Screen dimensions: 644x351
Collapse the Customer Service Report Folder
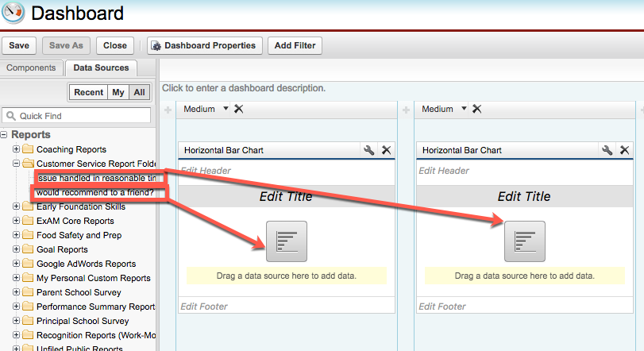click(16, 163)
